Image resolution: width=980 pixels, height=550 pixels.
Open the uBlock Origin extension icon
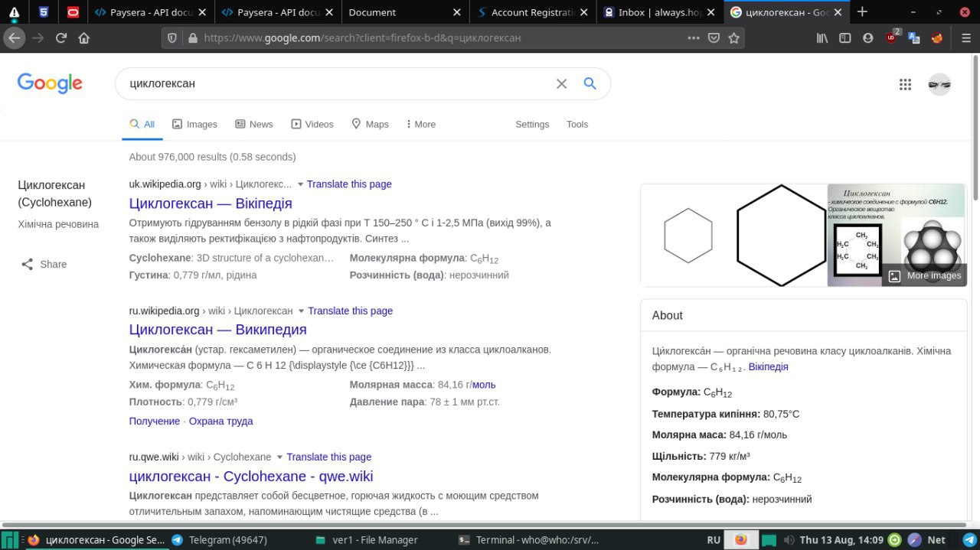point(892,37)
